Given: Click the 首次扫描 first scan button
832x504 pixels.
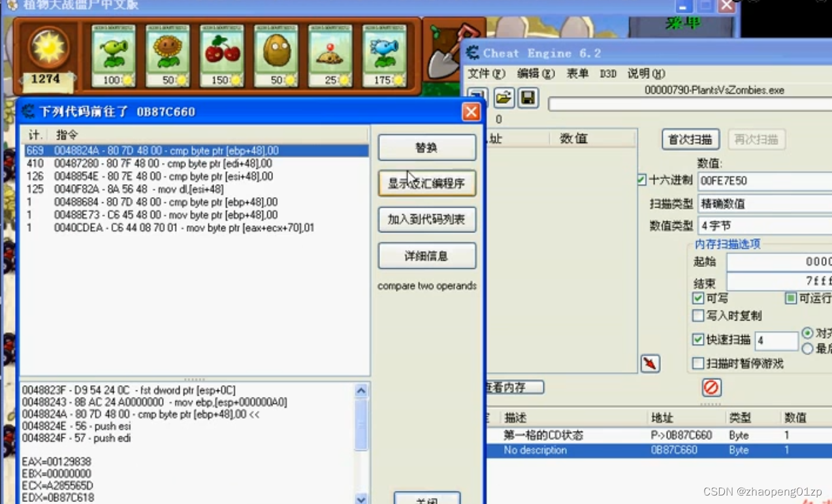Looking at the screenshot, I should pyautogui.click(x=691, y=139).
